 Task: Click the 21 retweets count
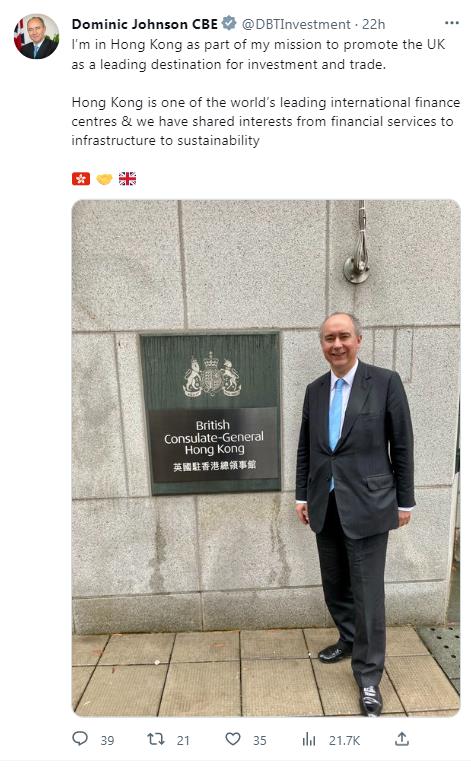(183, 741)
